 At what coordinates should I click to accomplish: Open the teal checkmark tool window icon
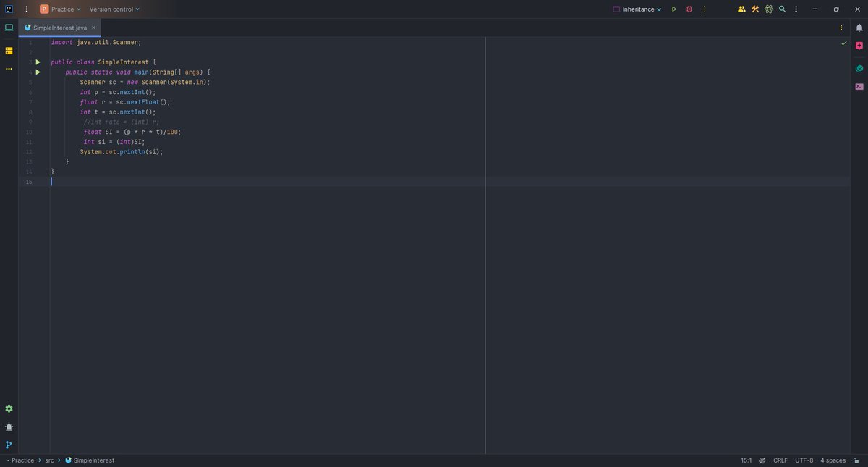pyautogui.click(x=859, y=69)
